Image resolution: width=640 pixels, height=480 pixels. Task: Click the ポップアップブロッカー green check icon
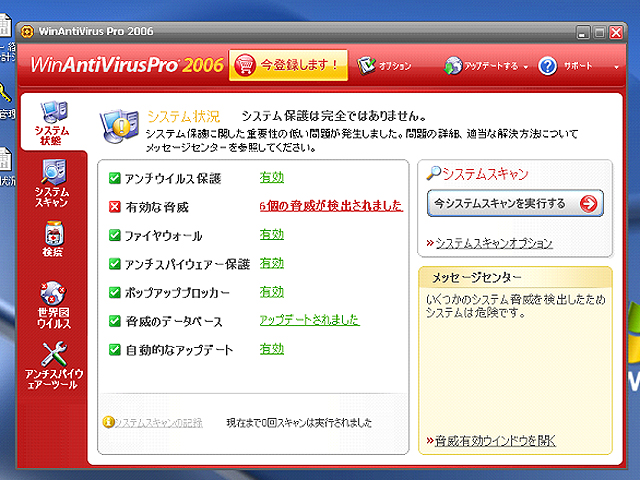coord(115,293)
